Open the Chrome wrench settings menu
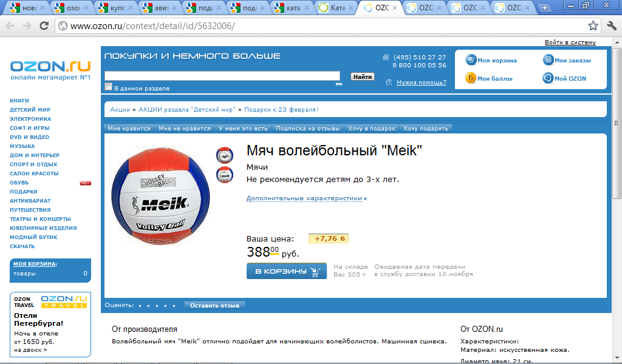 (x=611, y=25)
